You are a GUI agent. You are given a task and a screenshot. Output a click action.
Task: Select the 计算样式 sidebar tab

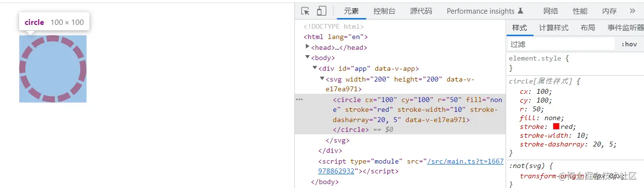(x=554, y=28)
